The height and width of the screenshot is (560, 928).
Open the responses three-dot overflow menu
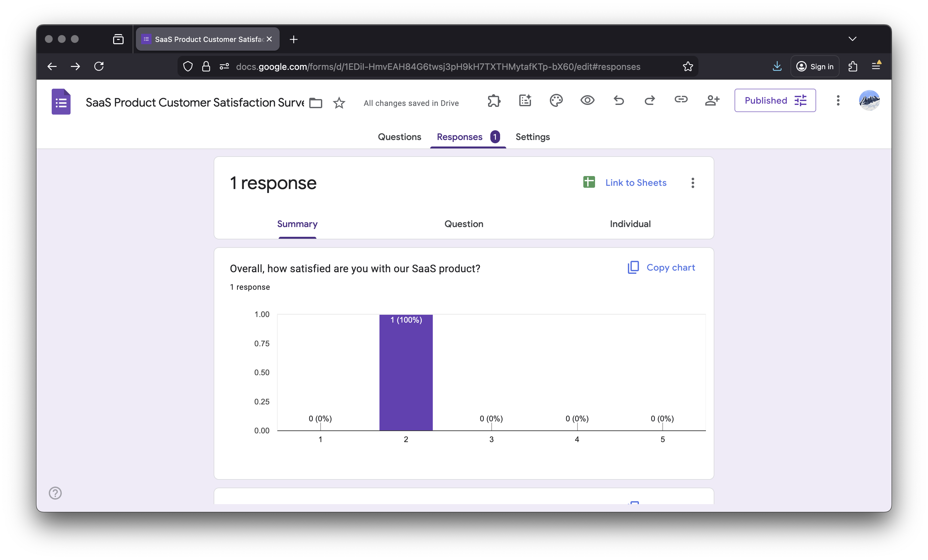(693, 183)
